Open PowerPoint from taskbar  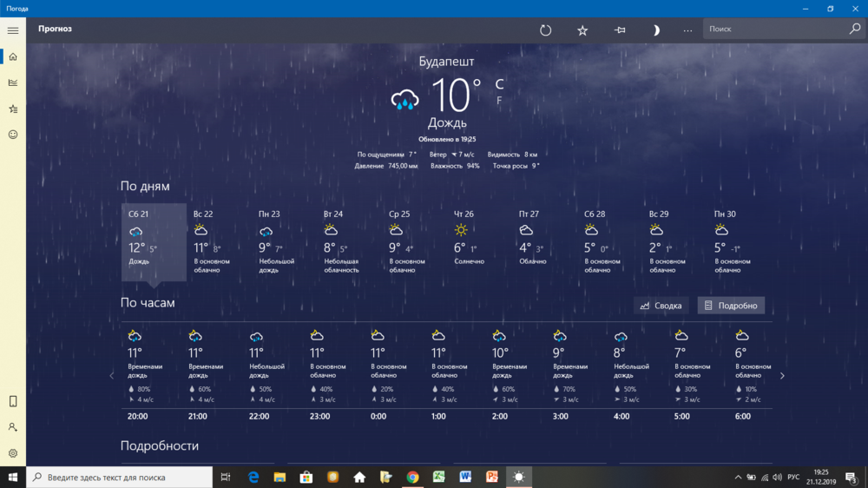[x=492, y=477]
